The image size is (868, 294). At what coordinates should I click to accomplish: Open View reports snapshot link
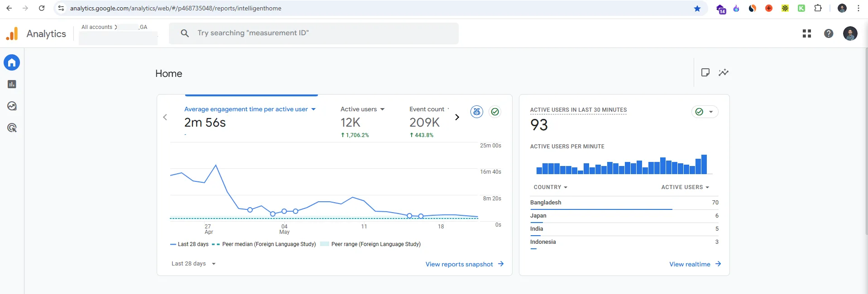464,264
